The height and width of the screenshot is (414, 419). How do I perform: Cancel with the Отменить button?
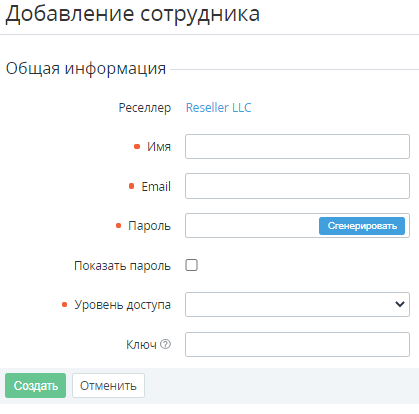pyautogui.click(x=108, y=386)
